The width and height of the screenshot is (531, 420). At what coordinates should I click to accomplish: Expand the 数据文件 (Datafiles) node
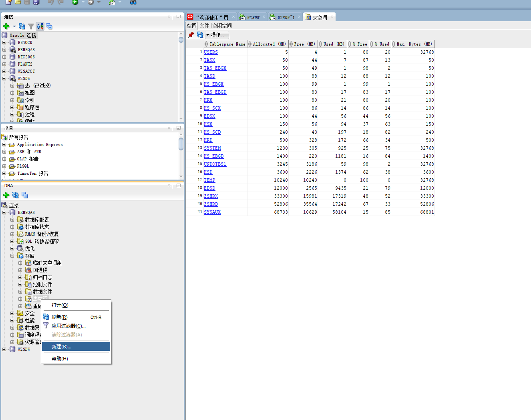(20, 292)
